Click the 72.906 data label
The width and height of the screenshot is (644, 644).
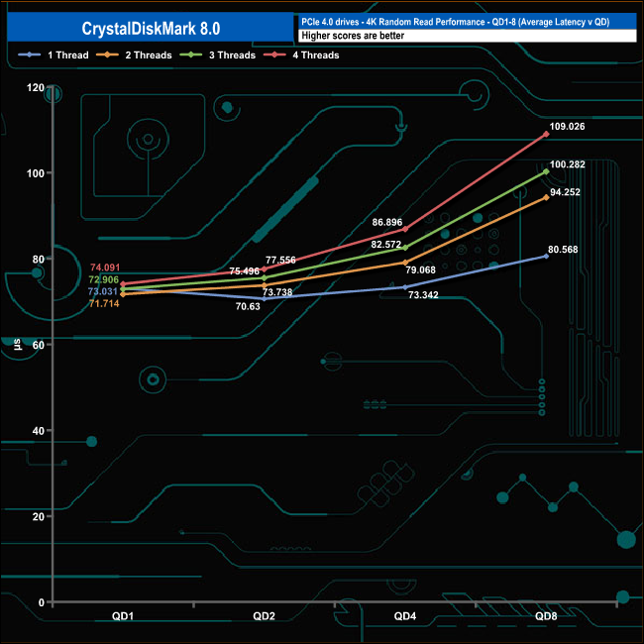coord(103,279)
